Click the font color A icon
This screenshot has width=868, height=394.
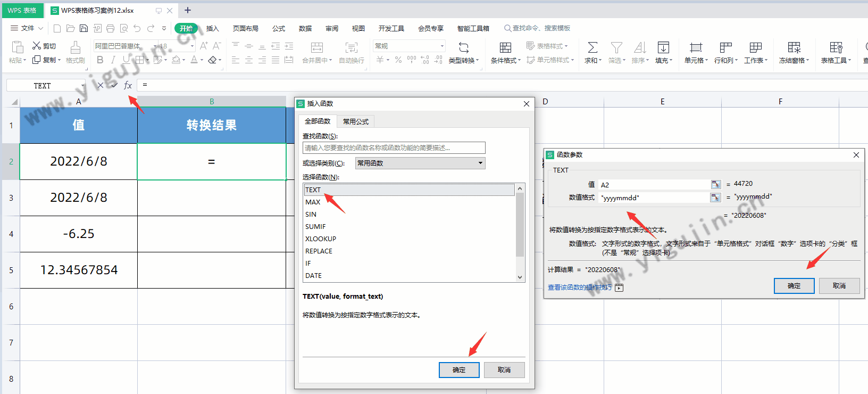(194, 60)
